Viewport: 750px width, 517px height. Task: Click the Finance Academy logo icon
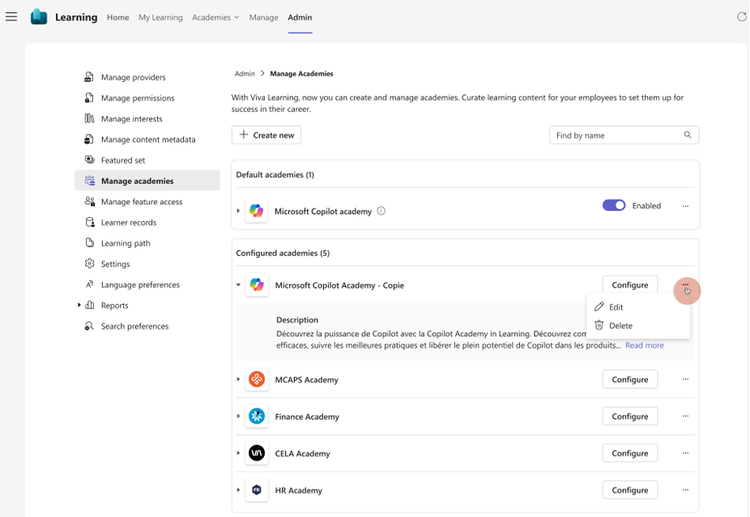(257, 416)
